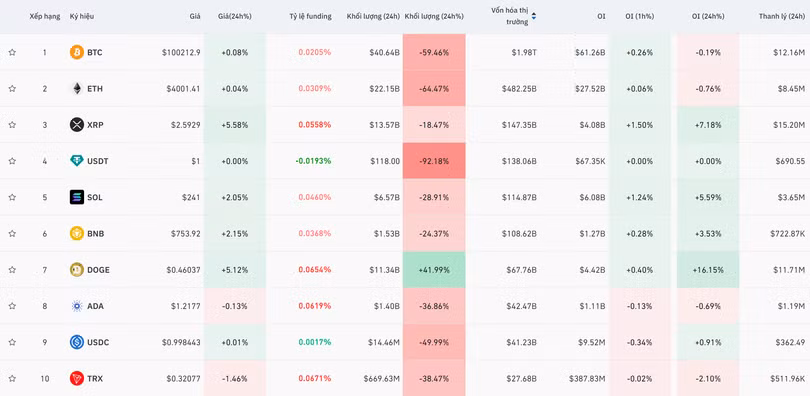
Task: Sort by OI (1h%) column header
Action: pos(639,17)
